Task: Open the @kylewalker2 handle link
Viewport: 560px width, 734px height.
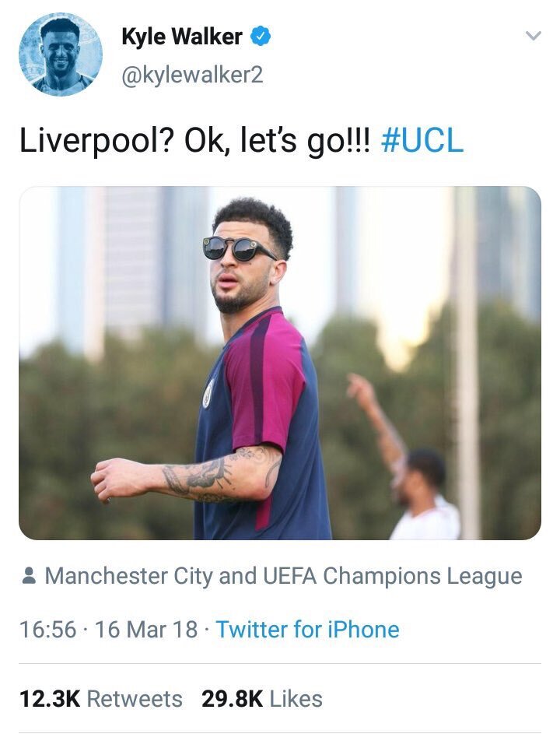Action: (x=192, y=75)
